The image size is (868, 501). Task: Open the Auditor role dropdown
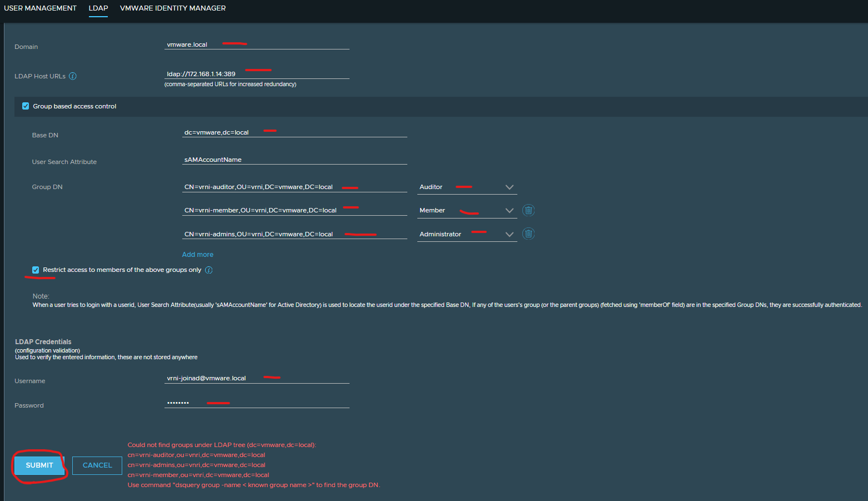[x=467, y=187]
